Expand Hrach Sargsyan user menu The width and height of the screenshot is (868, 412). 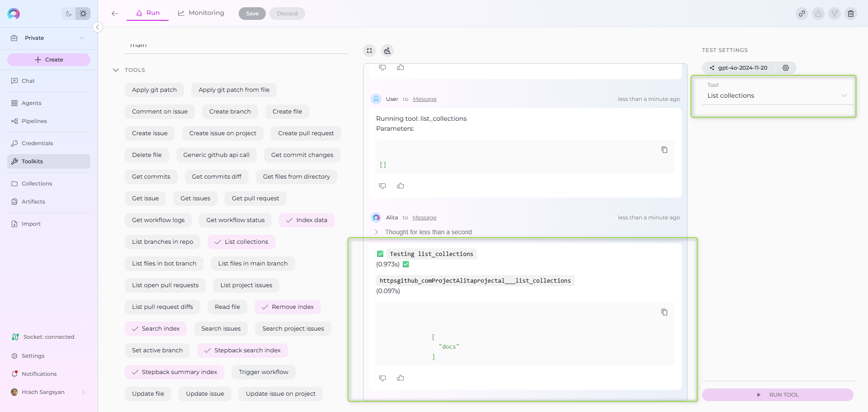[49, 392]
